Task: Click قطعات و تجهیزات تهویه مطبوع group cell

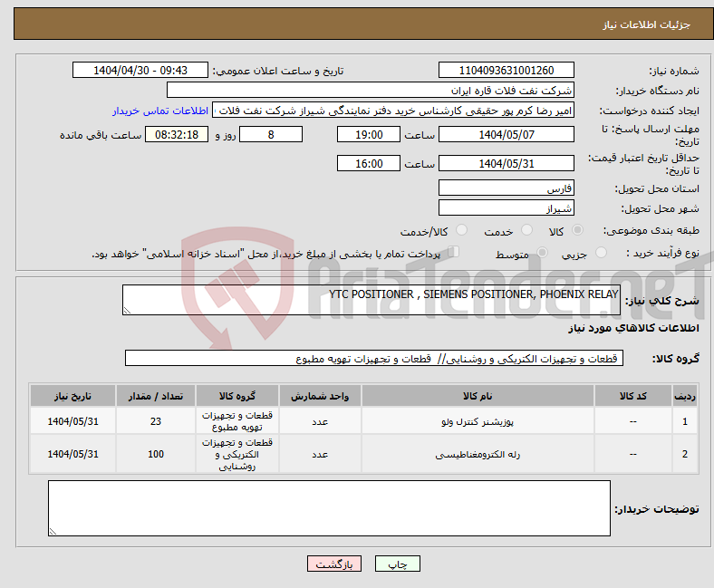Action: pyautogui.click(x=237, y=421)
